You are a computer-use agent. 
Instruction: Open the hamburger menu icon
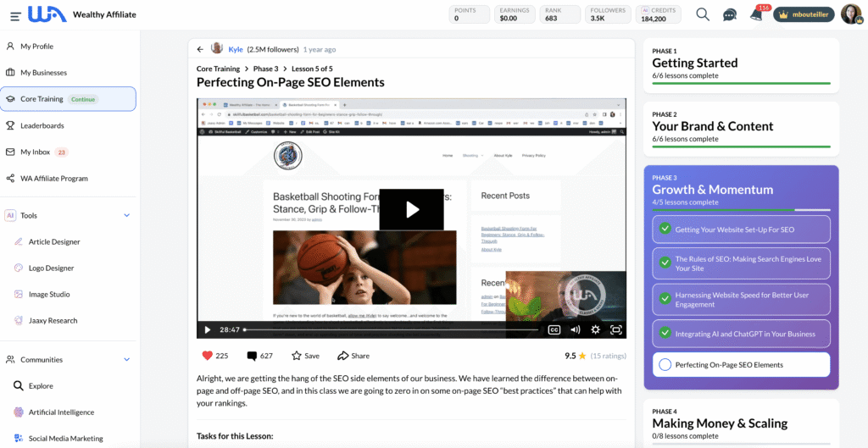(15, 15)
